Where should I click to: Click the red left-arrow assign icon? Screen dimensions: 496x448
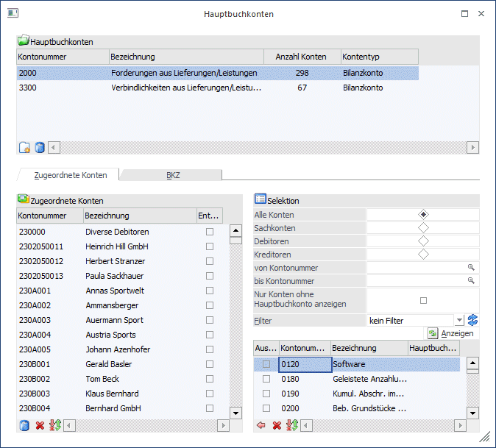(x=261, y=425)
